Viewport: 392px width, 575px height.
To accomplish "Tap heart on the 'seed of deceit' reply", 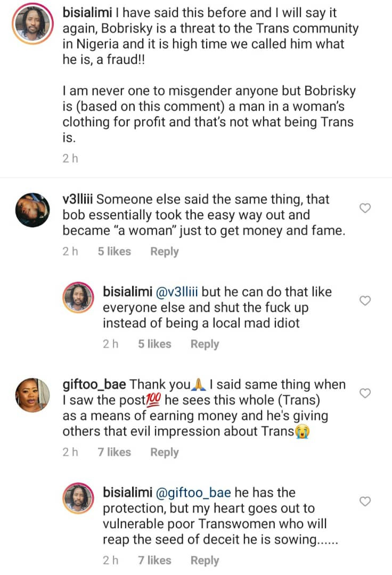I will [x=365, y=502].
